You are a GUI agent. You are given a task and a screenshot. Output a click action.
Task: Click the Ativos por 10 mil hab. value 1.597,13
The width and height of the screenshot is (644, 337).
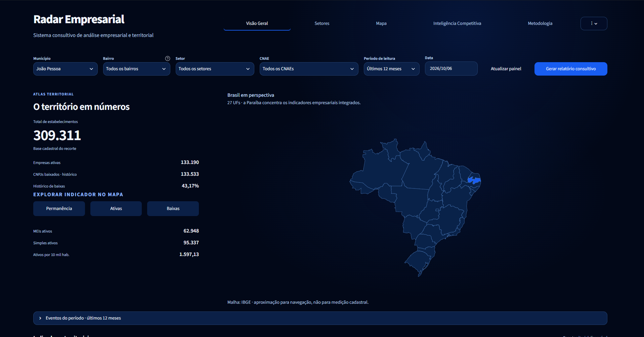pyautogui.click(x=189, y=254)
